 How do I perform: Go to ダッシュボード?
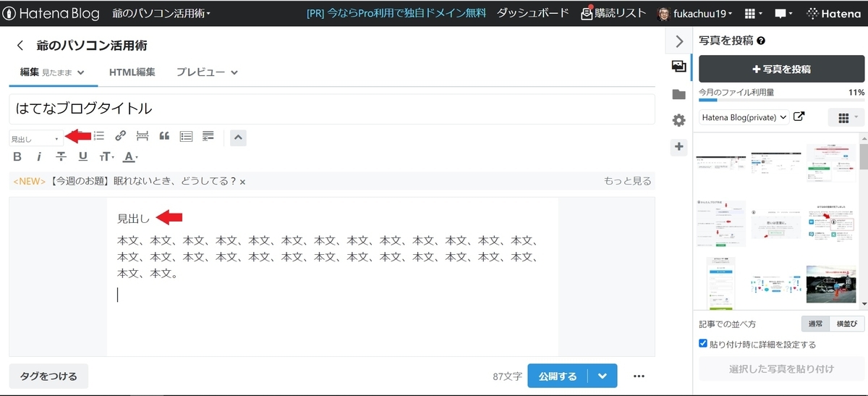click(x=533, y=13)
